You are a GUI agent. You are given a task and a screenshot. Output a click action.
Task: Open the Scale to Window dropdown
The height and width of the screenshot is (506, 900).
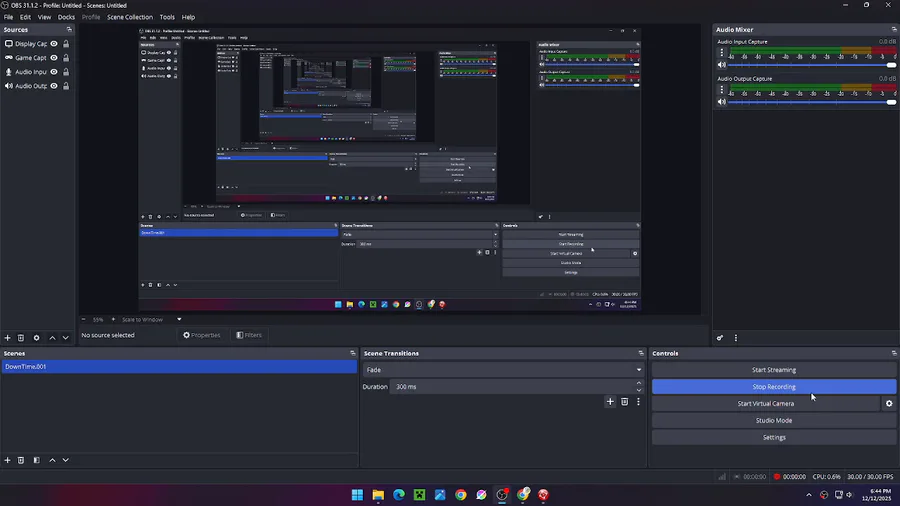coord(152,320)
